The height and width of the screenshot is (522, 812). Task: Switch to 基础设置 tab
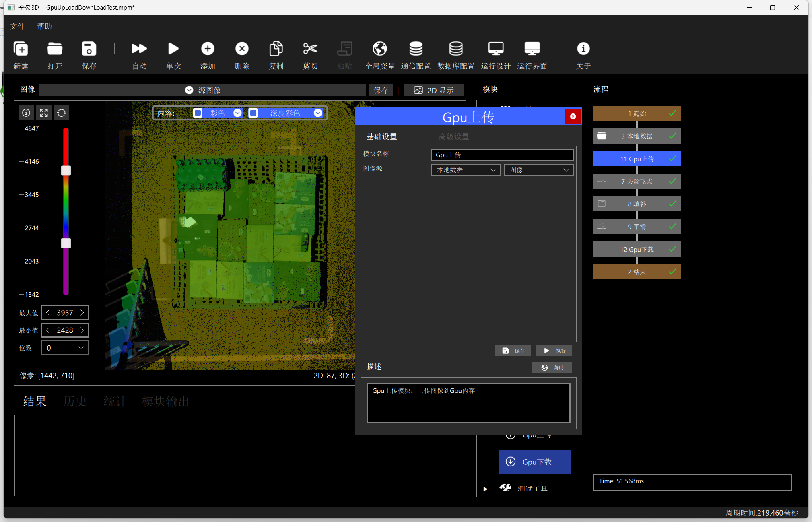381,137
